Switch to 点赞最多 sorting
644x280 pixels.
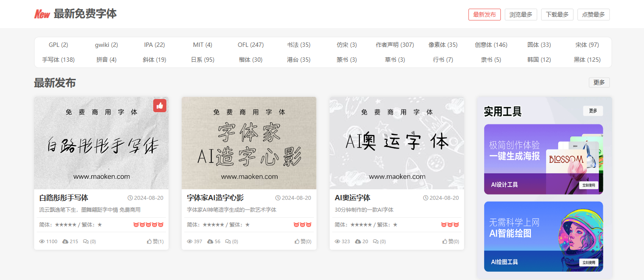(x=593, y=14)
